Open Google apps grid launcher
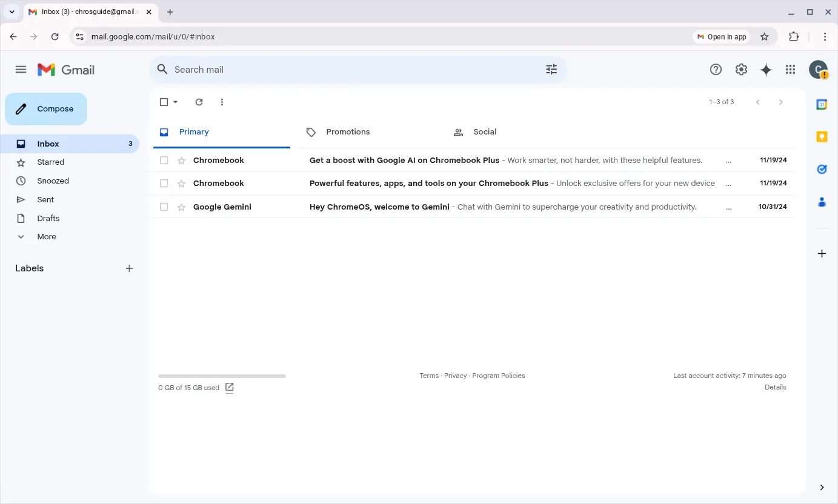This screenshot has height=504, width=838. 790,70
